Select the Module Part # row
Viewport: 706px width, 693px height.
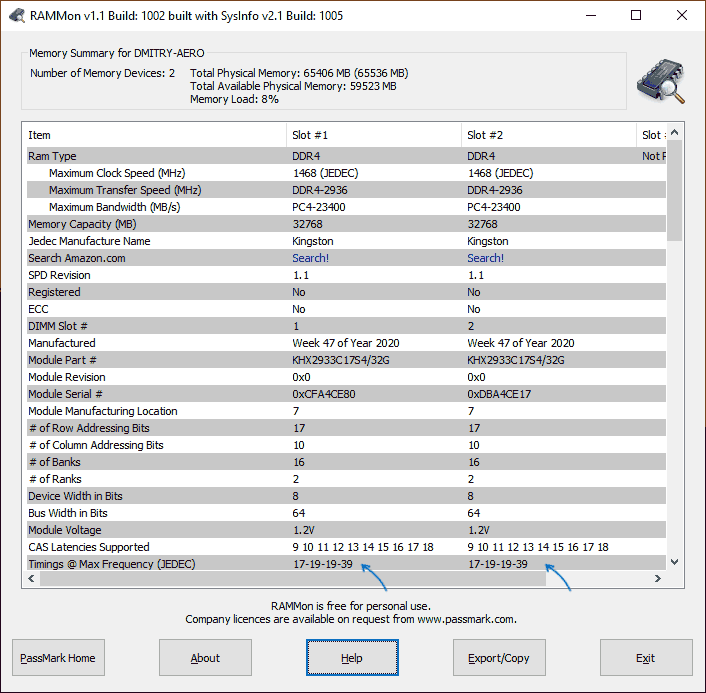tap(346, 360)
